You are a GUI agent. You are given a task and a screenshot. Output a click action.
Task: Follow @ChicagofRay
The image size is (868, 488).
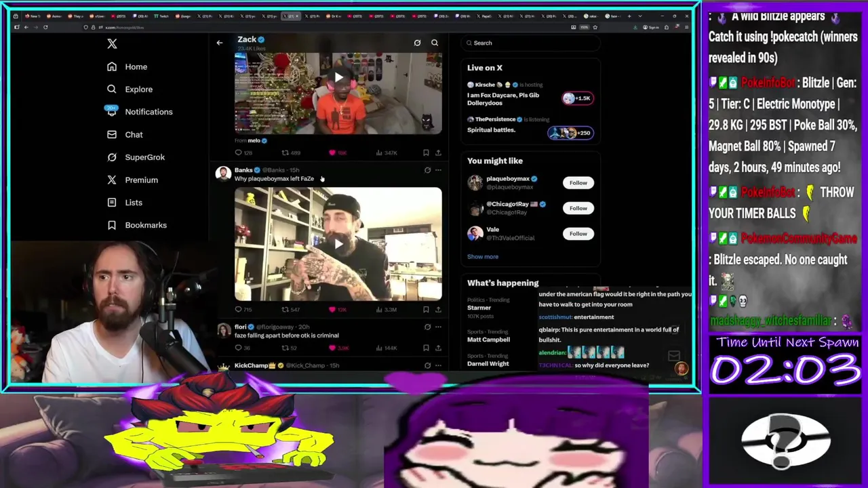pyautogui.click(x=578, y=208)
